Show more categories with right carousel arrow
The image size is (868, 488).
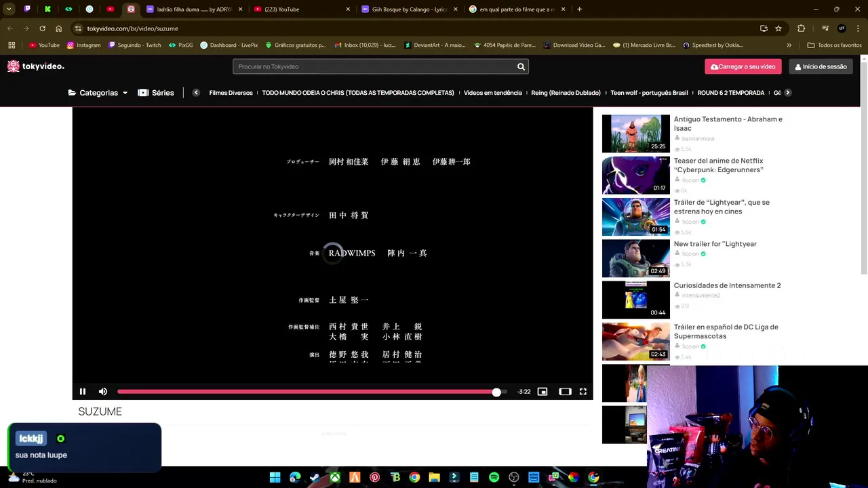[x=787, y=93]
